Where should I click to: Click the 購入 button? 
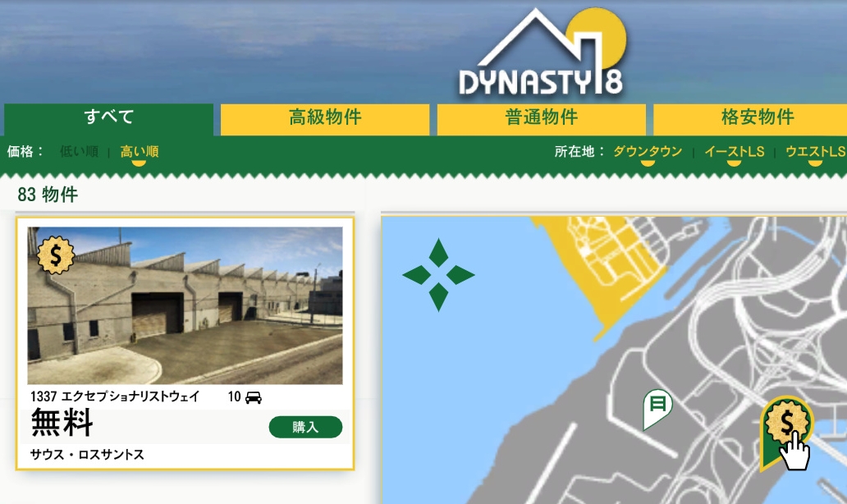[305, 427]
